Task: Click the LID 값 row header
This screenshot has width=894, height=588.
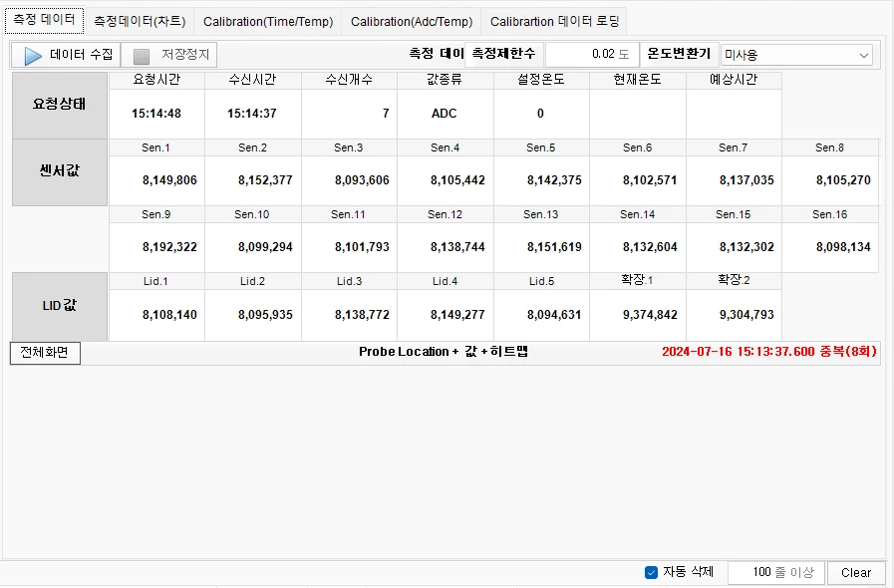Action: pyautogui.click(x=60, y=306)
